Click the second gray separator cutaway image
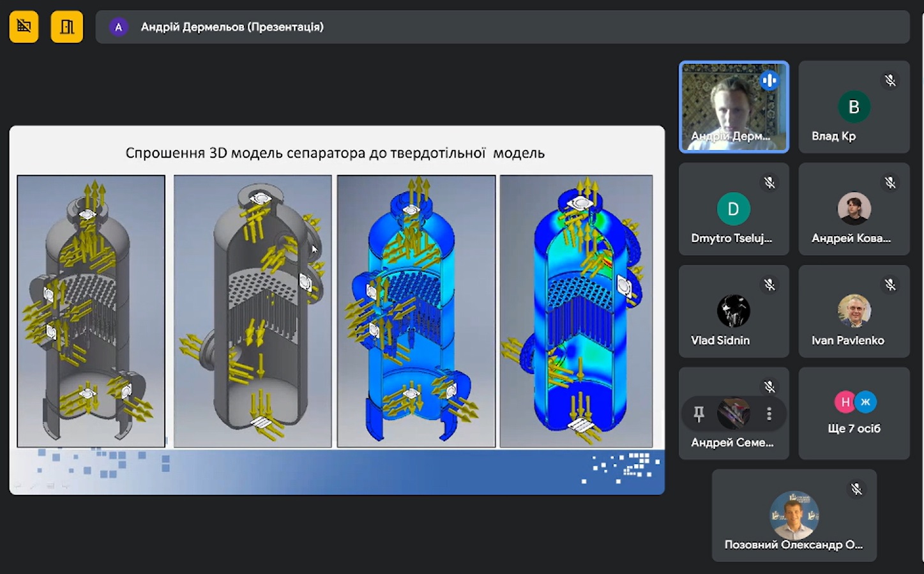The height and width of the screenshot is (574, 924). tap(253, 311)
